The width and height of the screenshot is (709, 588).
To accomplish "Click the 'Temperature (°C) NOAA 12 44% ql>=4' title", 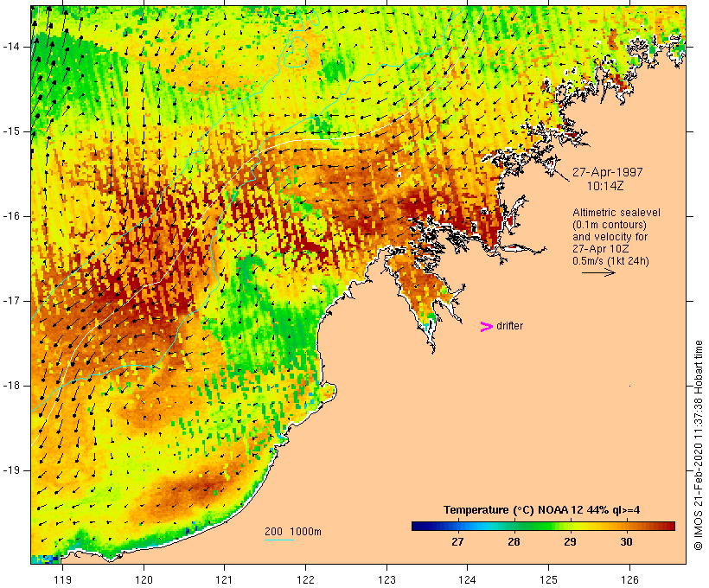I will (x=542, y=510).
